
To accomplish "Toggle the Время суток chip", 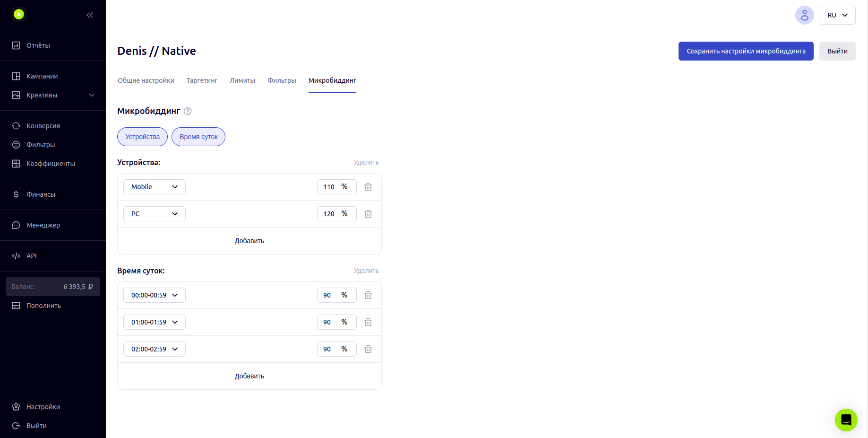I will click(198, 137).
